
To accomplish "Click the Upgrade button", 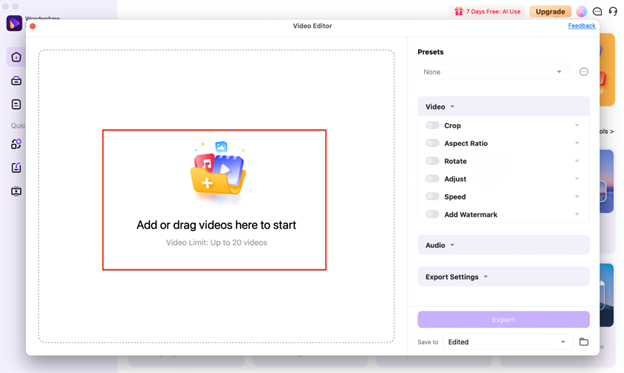I will coord(550,12).
